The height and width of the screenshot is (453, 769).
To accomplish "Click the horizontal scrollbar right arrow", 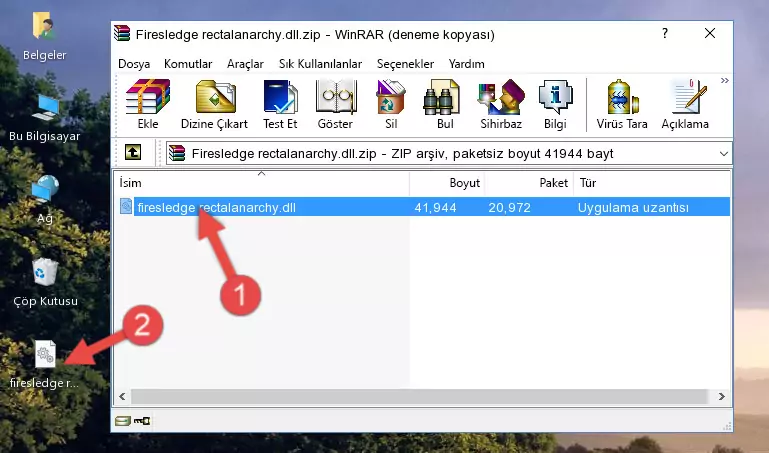I will coord(721,396).
